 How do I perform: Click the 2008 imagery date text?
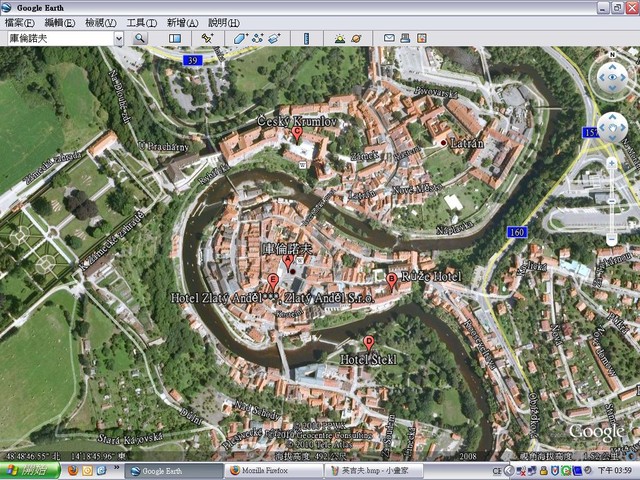[x=468, y=456]
